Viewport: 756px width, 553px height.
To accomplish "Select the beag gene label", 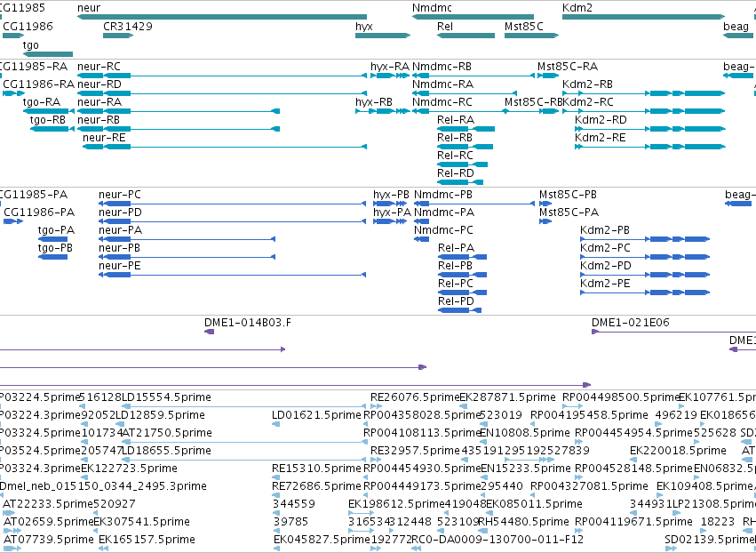I will [736, 27].
